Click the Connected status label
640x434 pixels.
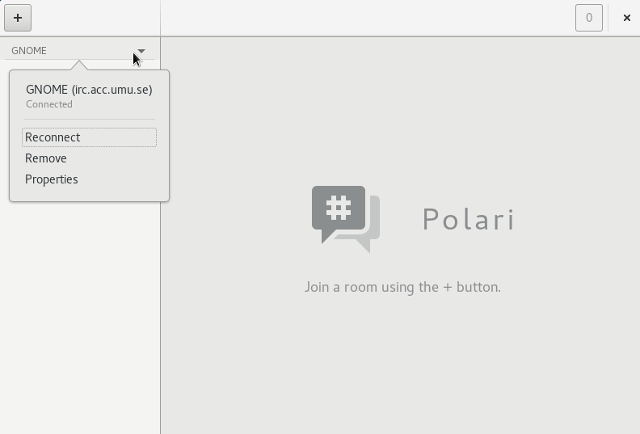(49, 105)
